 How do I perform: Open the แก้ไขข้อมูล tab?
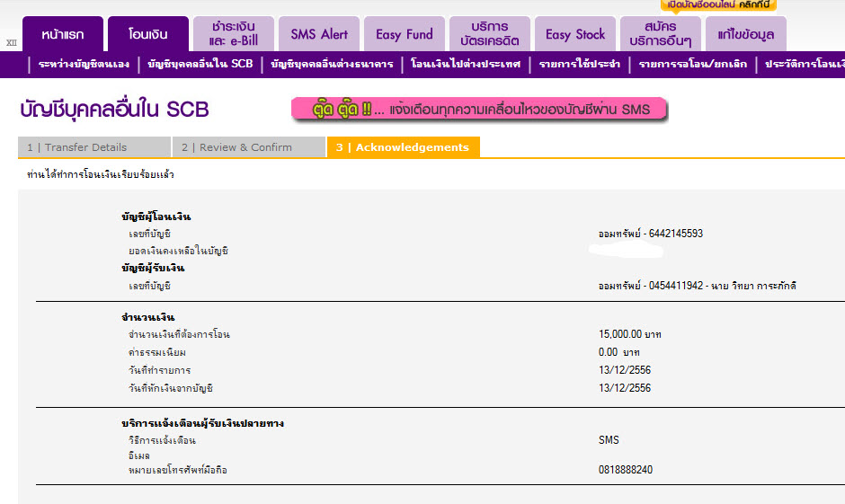[746, 34]
